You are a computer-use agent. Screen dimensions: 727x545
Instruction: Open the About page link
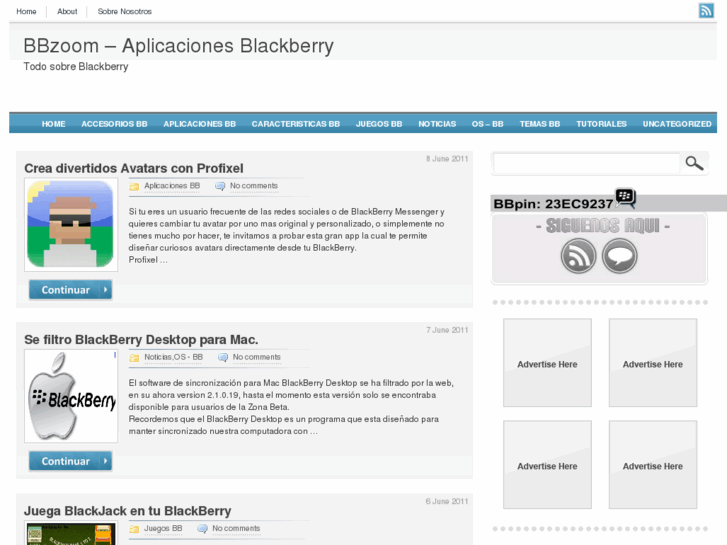[x=67, y=11]
